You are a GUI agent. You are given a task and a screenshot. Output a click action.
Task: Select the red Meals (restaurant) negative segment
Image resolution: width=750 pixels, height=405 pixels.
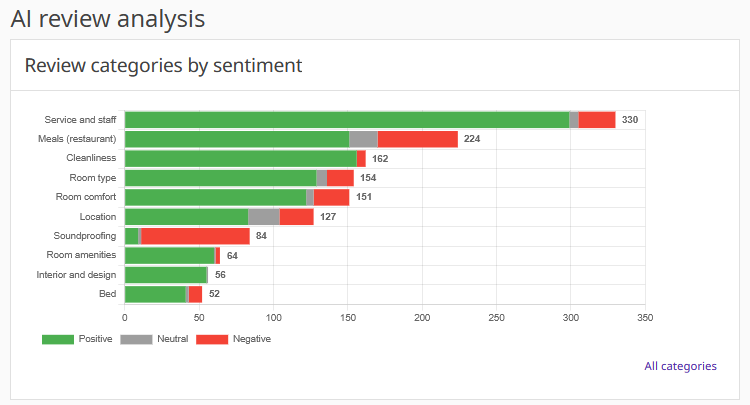tap(417, 139)
